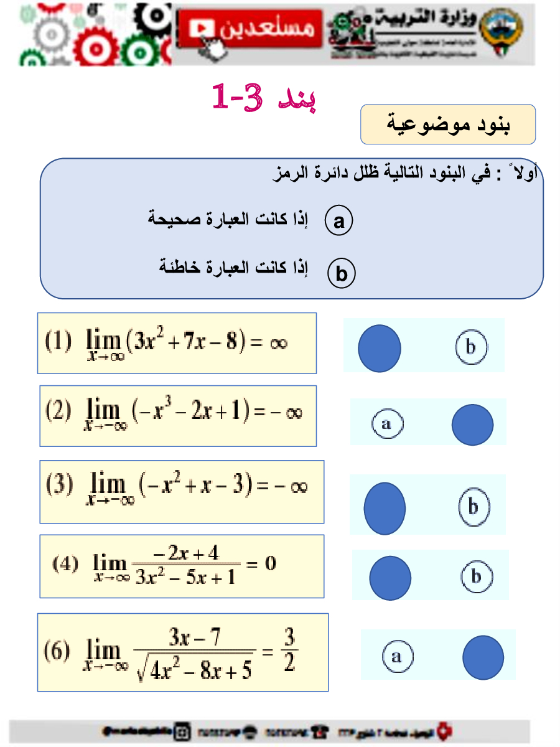Click the circled 'b' legend symbol

(342, 274)
